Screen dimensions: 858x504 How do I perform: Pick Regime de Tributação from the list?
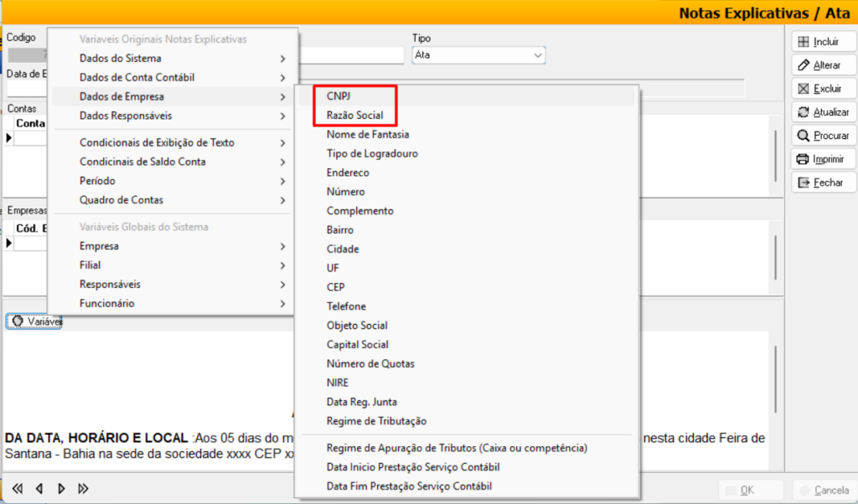click(x=376, y=421)
